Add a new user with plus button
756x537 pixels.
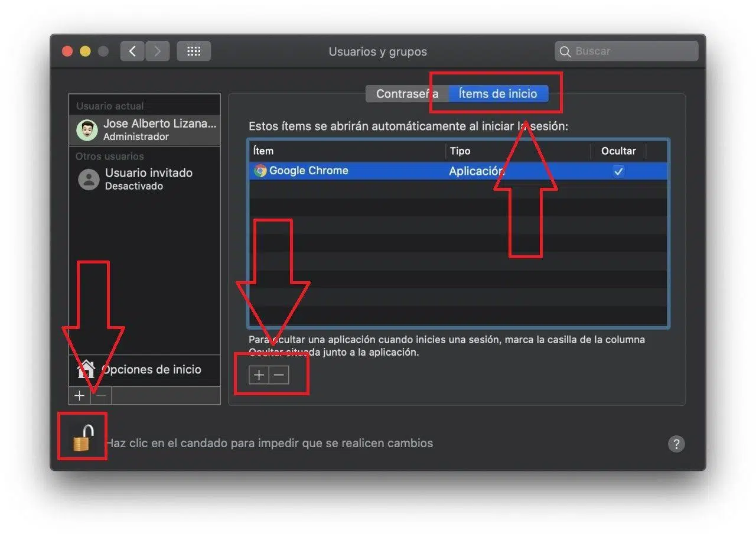pyautogui.click(x=79, y=396)
